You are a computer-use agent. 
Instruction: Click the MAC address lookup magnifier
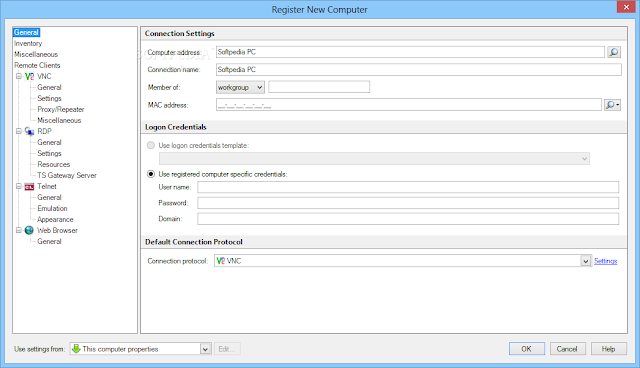click(612, 105)
